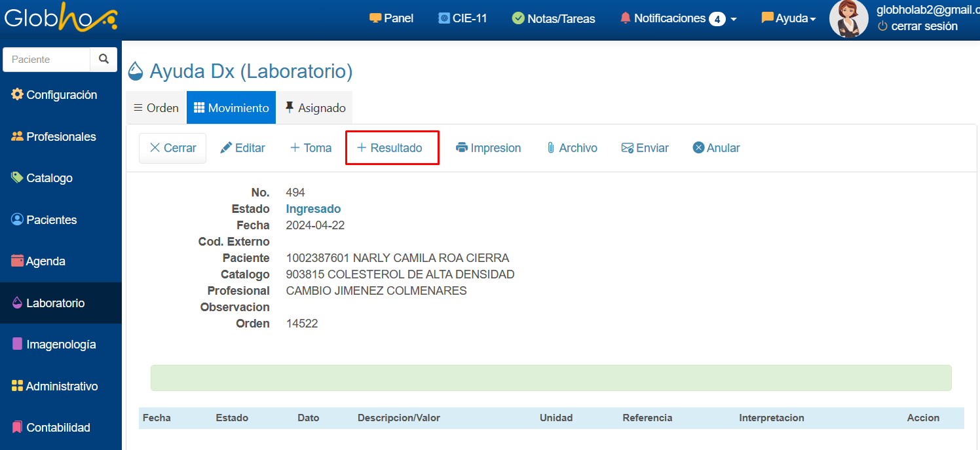
Task: Open the Profesionales section
Action: (x=54, y=137)
